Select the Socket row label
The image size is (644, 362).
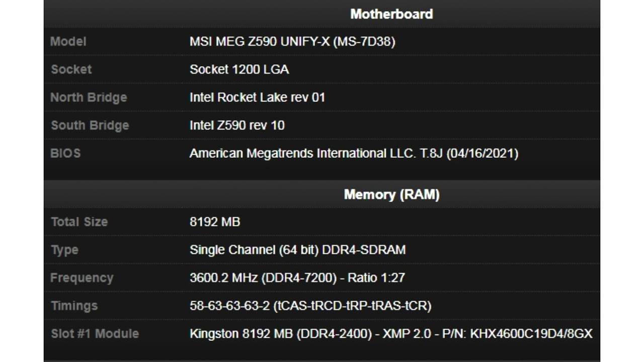point(71,69)
